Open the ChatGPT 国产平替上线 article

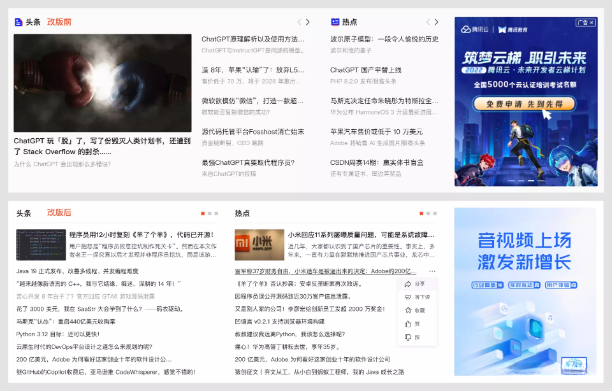[366, 70]
